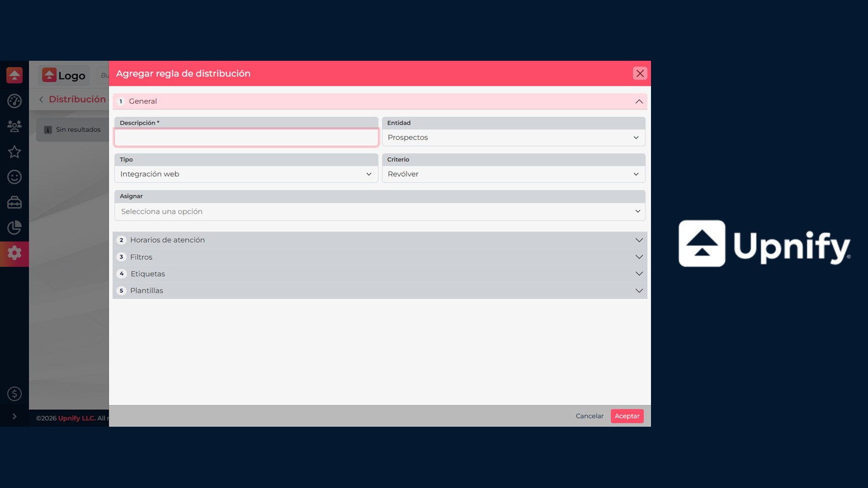Image resolution: width=868 pixels, height=488 pixels.
Task: Click the Aceptar button
Action: [x=627, y=416]
